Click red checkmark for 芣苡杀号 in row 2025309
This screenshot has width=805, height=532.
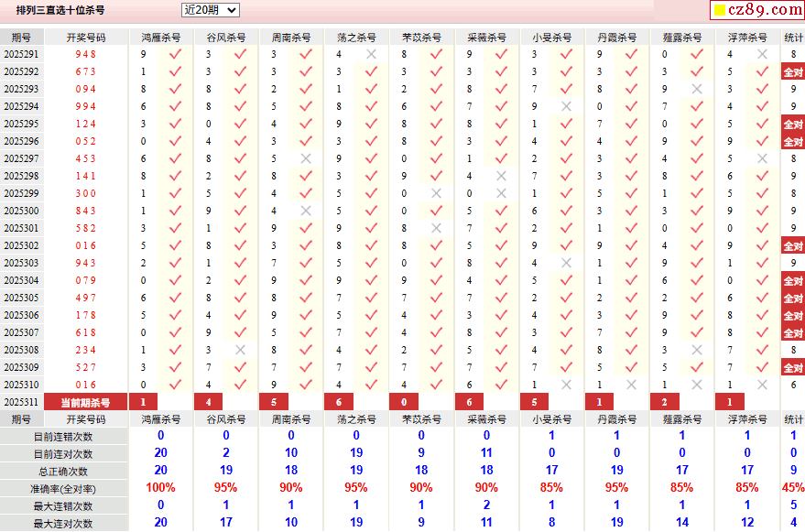click(x=436, y=367)
